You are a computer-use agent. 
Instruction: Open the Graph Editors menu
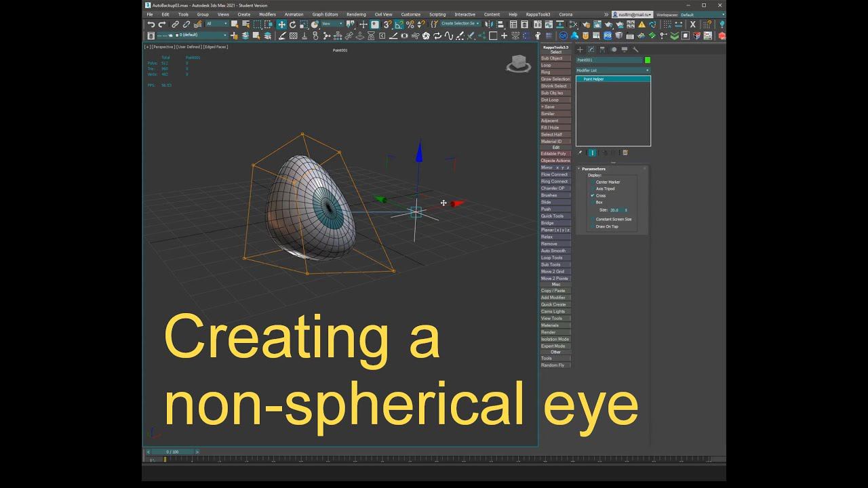(x=325, y=14)
